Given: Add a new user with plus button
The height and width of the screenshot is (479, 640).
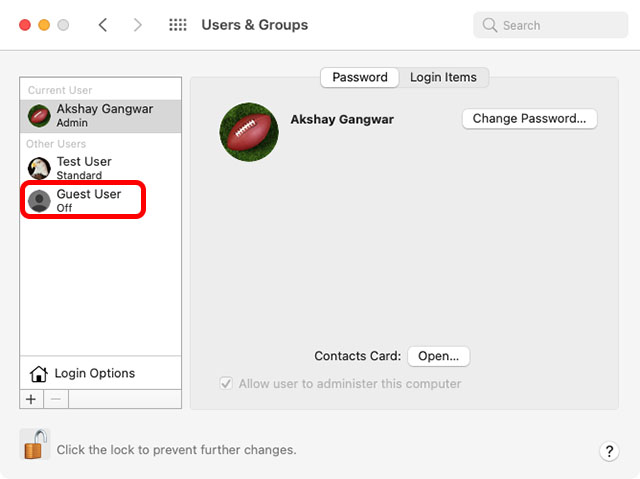Looking at the screenshot, I should pyautogui.click(x=31, y=399).
